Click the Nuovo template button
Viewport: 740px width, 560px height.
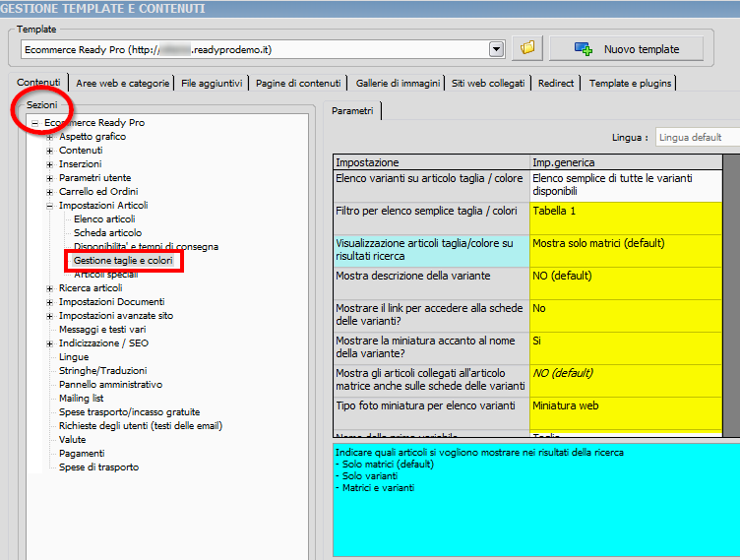click(x=626, y=48)
